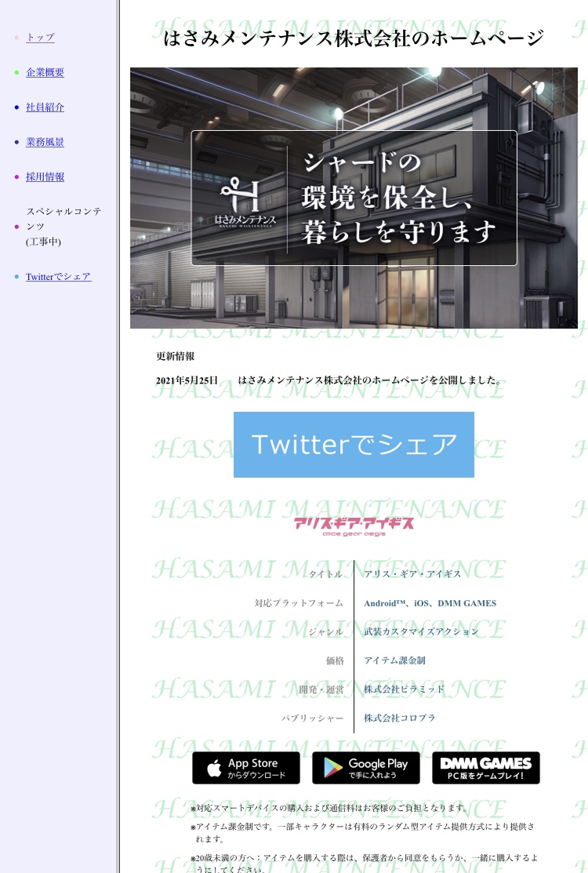The height and width of the screenshot is (873, 588).
Task: Click the 武装カスタマイズアクション genre text
Action: click(x=421, y=631)
